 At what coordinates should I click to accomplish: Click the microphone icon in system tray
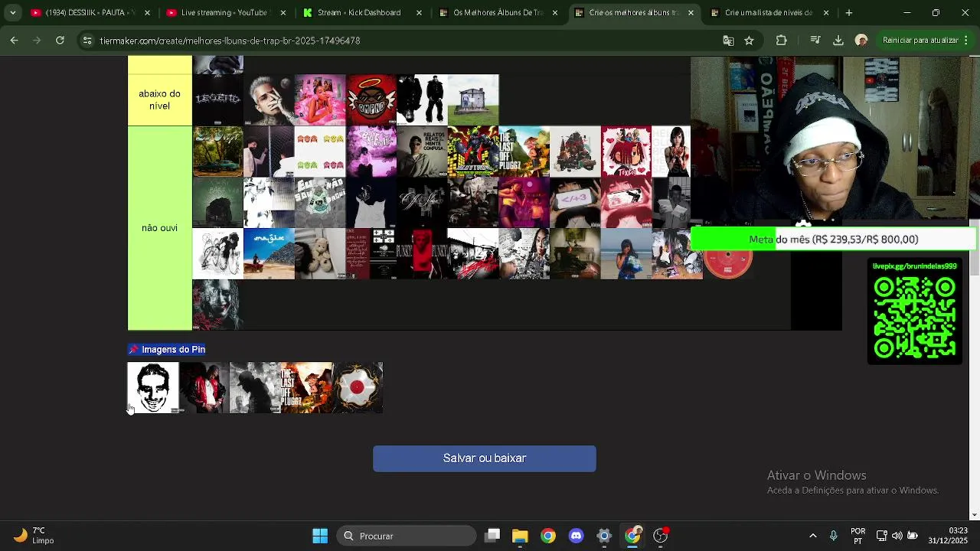tap(834, 536)
